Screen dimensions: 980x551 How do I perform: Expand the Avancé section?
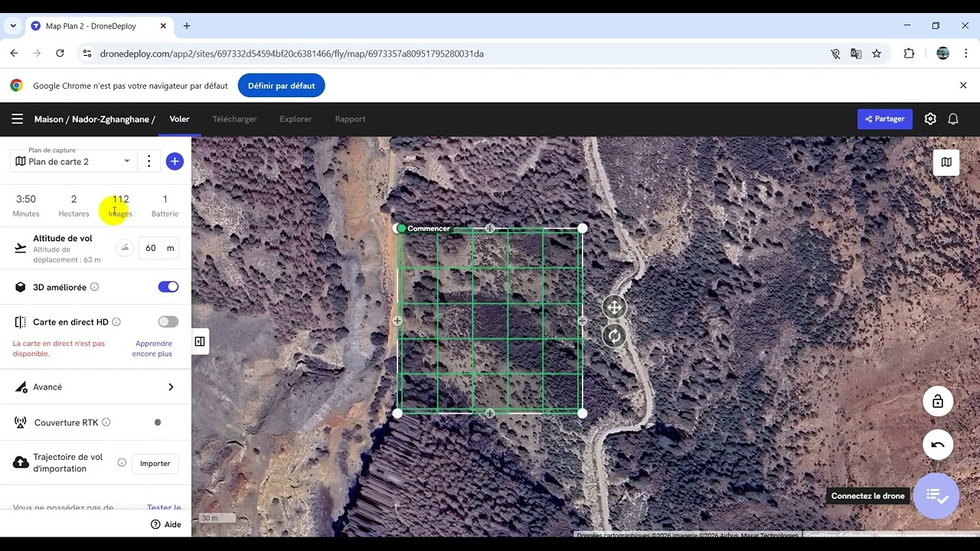[x=95, y=387]
